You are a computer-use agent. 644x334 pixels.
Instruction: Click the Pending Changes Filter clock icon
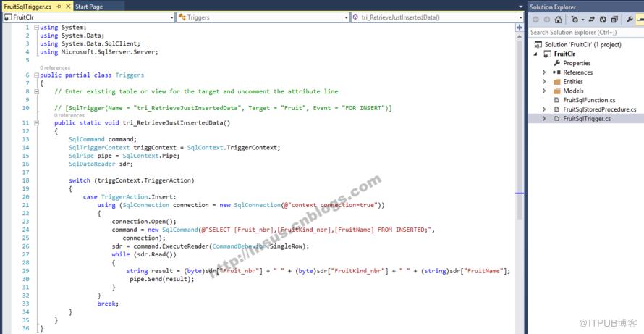point(577,20)
